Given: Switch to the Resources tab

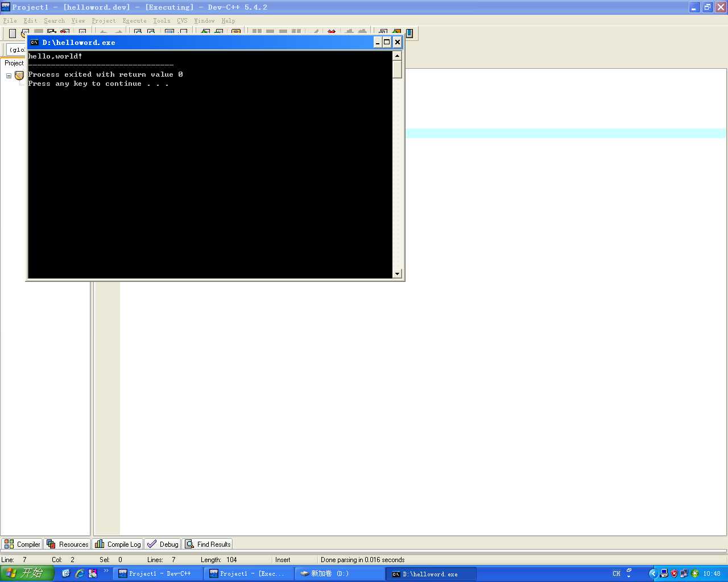Looking at the screenshot, I should (x=68, y=544).
